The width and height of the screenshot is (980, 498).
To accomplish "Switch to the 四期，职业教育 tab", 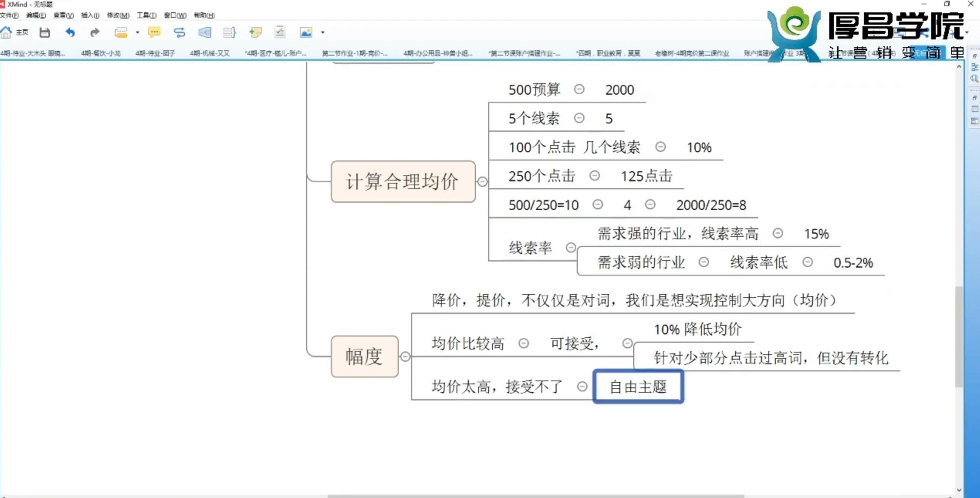I will tap(608, 53).
